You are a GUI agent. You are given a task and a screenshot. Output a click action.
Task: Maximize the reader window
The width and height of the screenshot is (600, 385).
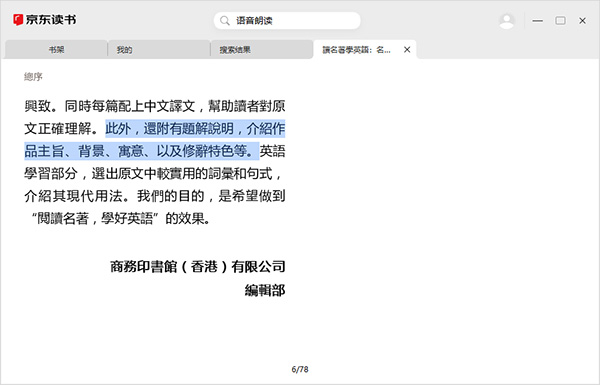click(560, 21)
